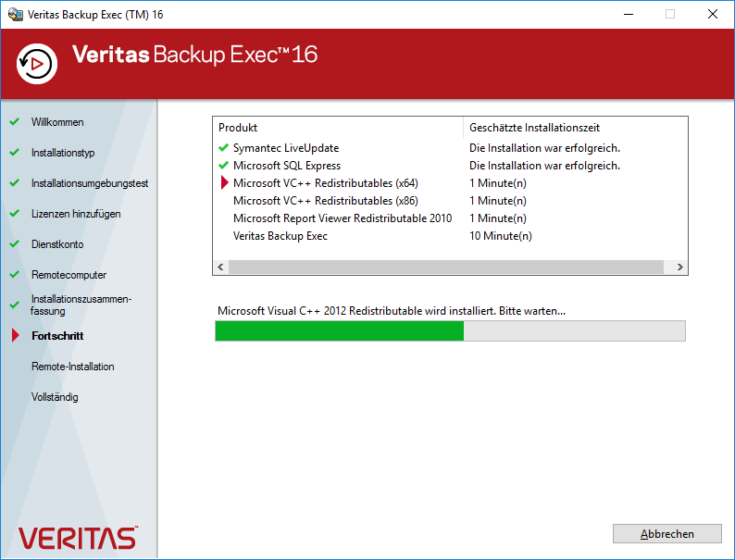Open the Lizenzen hinzufügen step
Viewport: 735px width, 560px height.
pyautogui.click(x=76, y=214)
